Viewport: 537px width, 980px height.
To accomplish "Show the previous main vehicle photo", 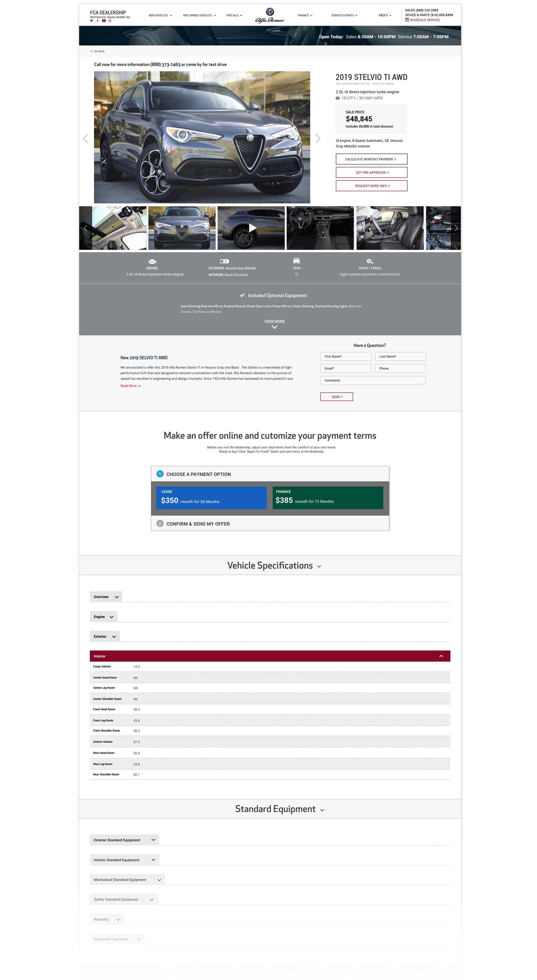I will point(86,139).
